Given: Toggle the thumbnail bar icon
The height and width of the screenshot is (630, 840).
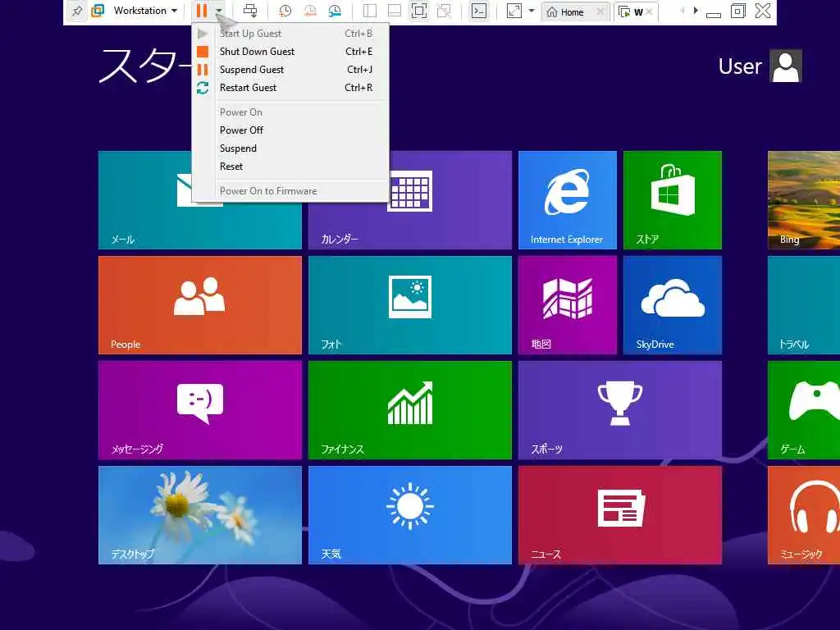Looking at the screenshot, I should click(x=395, y=11).
